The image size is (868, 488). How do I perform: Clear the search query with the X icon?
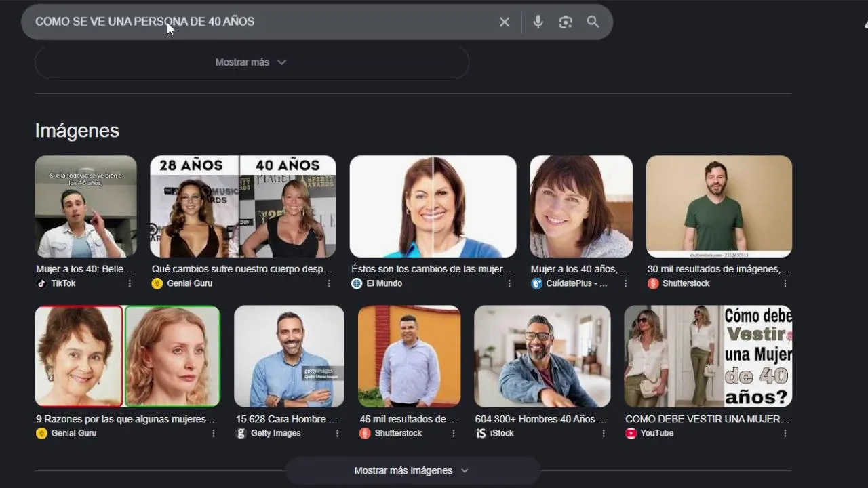click(x=505, y=22)
